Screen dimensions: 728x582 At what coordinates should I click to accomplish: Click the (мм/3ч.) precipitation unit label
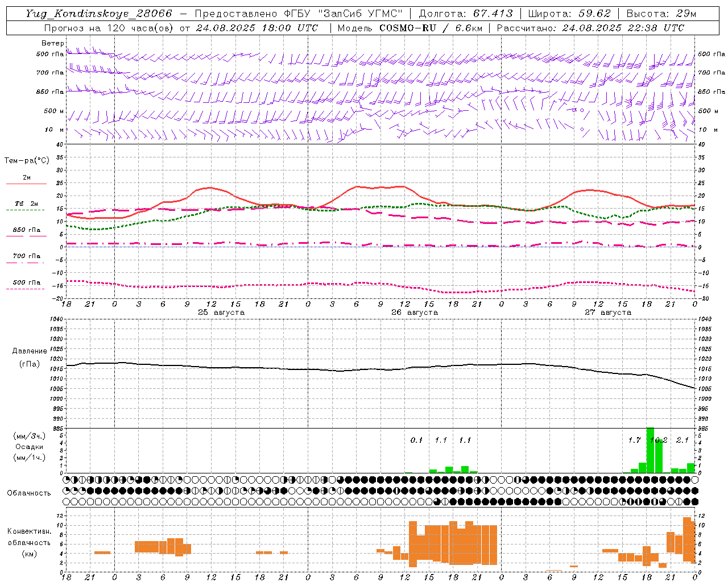(30, 436)
